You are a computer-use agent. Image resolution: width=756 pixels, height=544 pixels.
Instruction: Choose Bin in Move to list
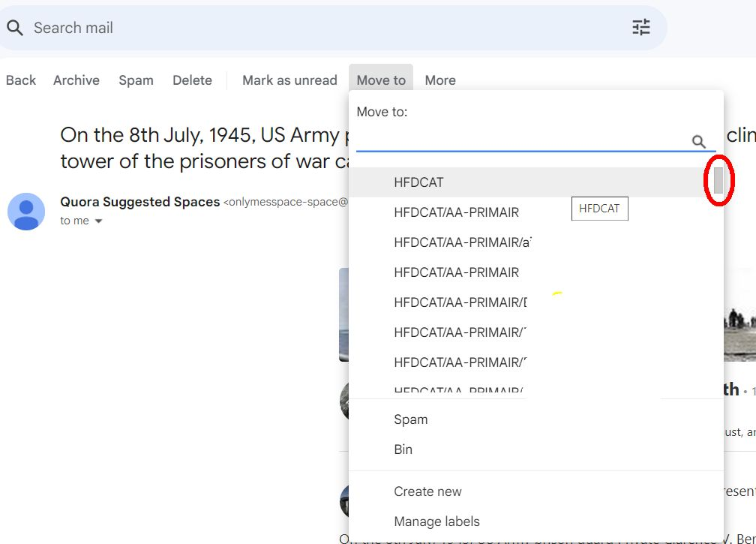(x=403, y=449)
